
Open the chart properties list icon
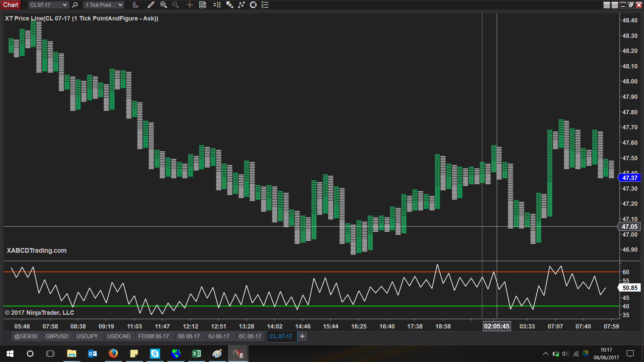(x=265, y=5)
